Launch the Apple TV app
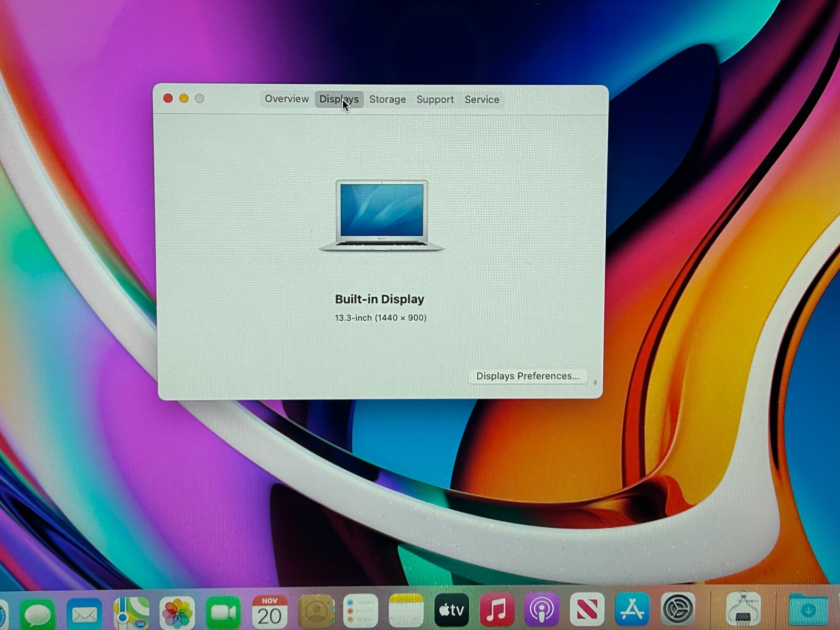 (x=451, y=610)
